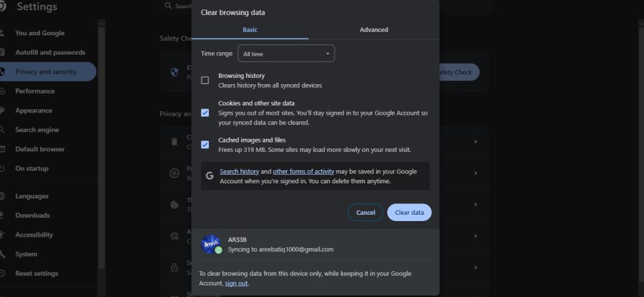Open Accessibility settings section

click(x=34, y=235)
